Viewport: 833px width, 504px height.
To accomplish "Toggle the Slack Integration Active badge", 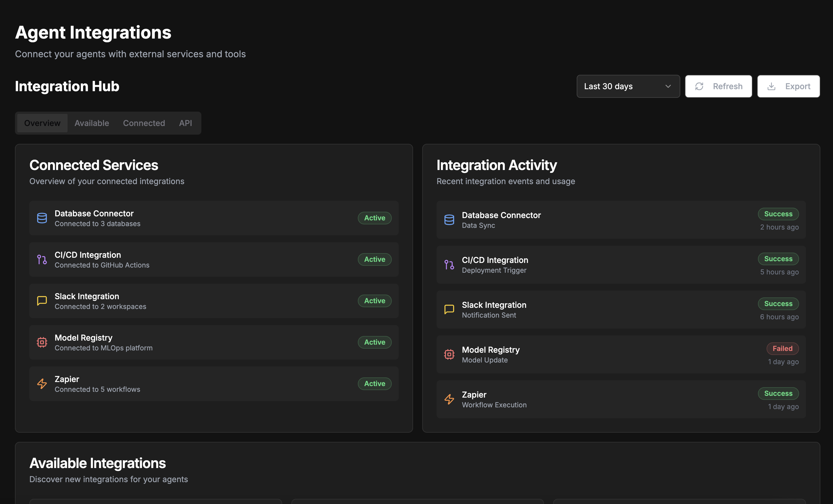I will pyautogui.click(x=374, y=301).
